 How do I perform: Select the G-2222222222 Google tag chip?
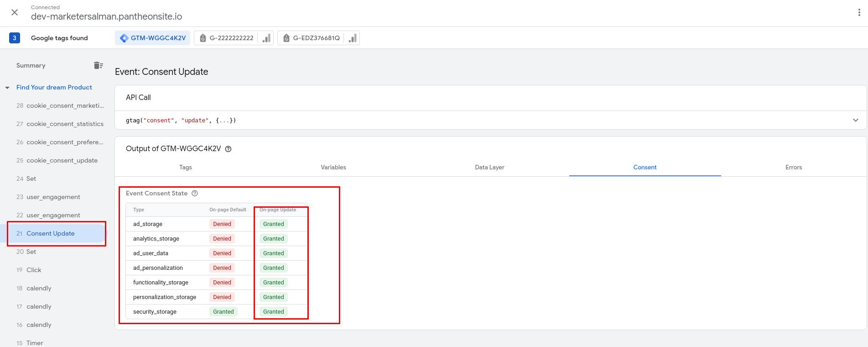tap(231, 38)
